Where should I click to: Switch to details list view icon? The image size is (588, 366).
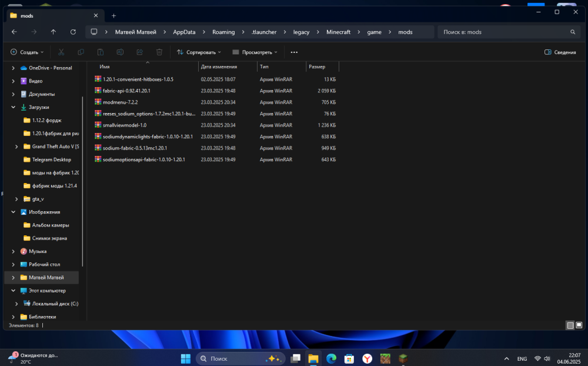point(570,325)
